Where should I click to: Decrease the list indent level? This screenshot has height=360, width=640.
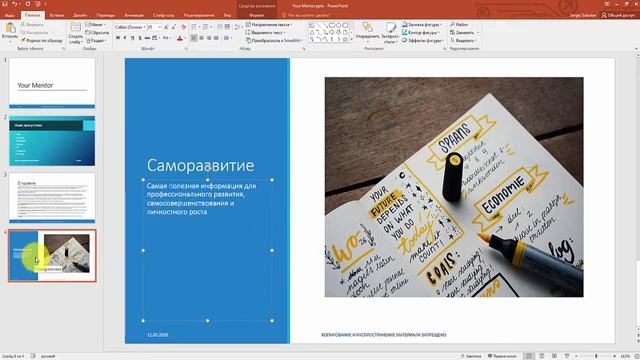click(220, 27)
